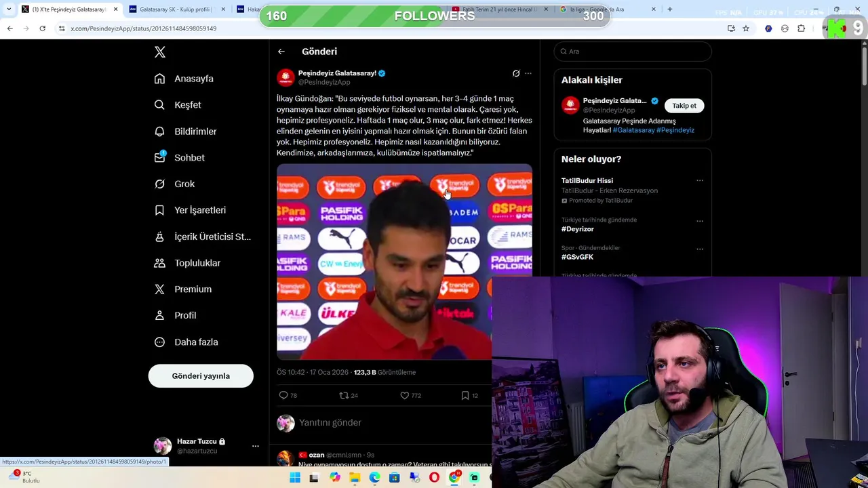Viewport: 868px width, 488px height.
Task: Switch to the la liga Google search tab
Action: coord(597,9)
